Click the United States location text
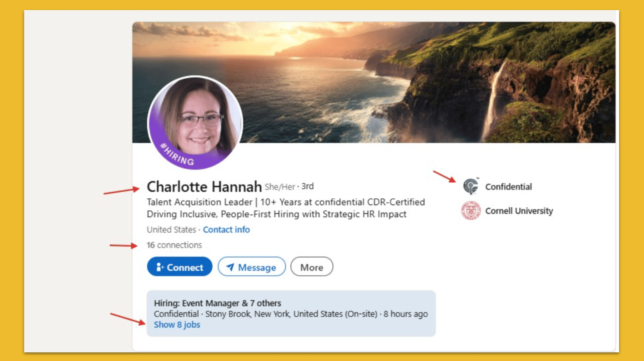Screen dimensions: 644x361 [171, 229]
